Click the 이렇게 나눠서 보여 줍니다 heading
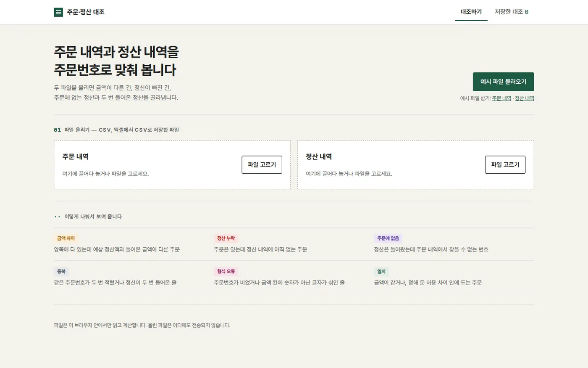Screen dimensions: 588x368 (93, 217)
